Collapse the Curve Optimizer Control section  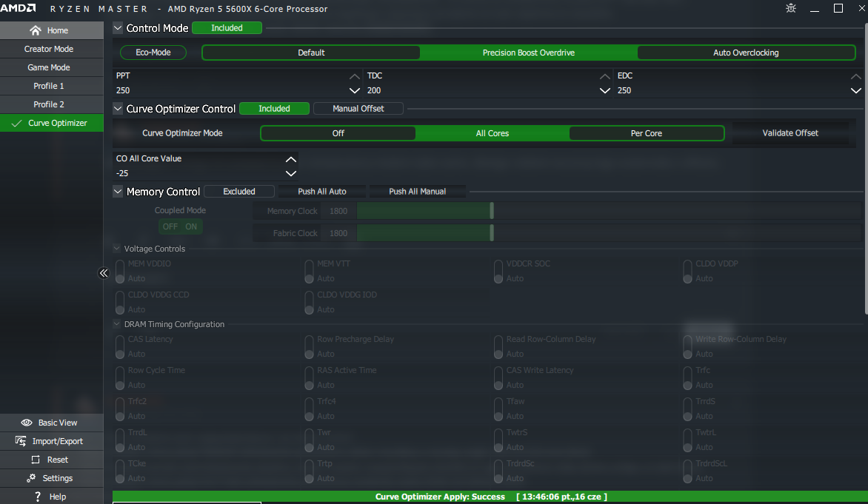pyautogui.click(x=117, y=109)
